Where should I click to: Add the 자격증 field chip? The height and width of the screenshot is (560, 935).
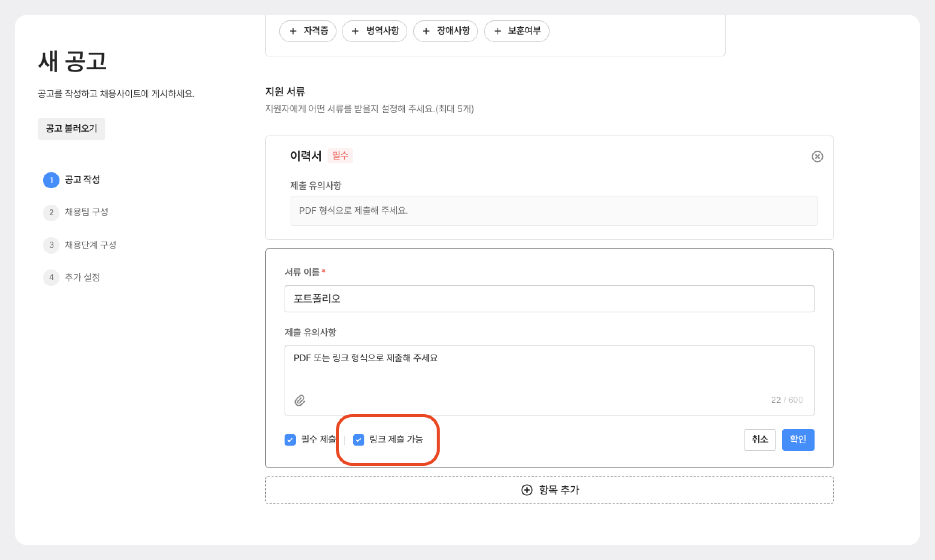[x=308, y=31]
